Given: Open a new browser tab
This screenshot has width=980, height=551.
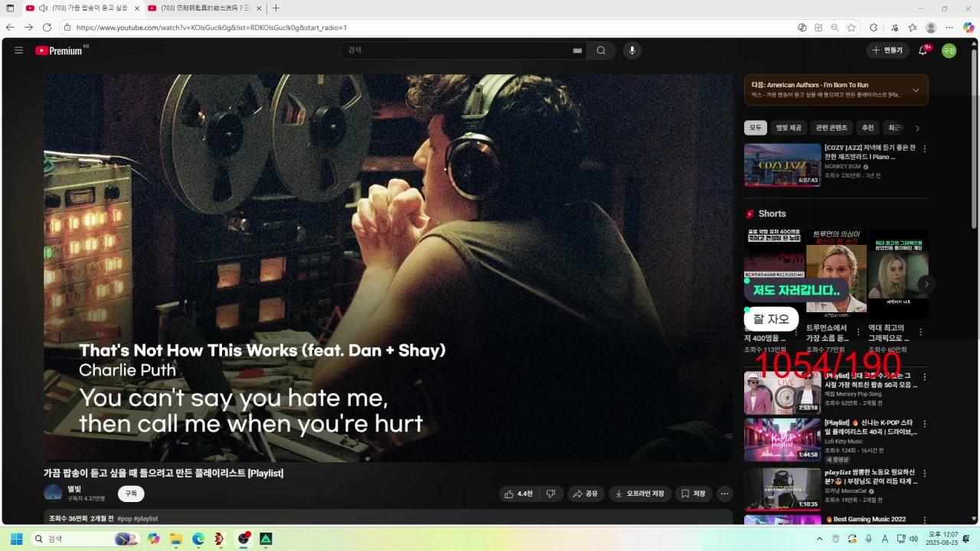Looking at the screenshot, I should [276, 8].
